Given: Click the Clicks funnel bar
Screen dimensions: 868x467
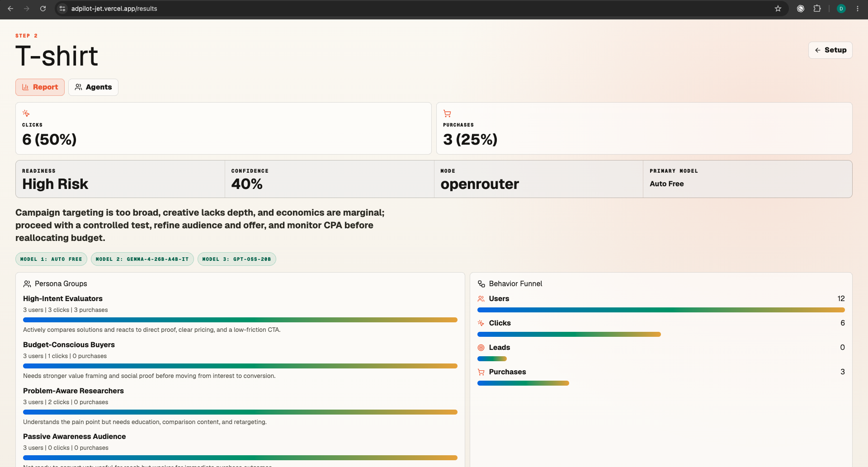Looking at the screenshot, I should 569,335.
